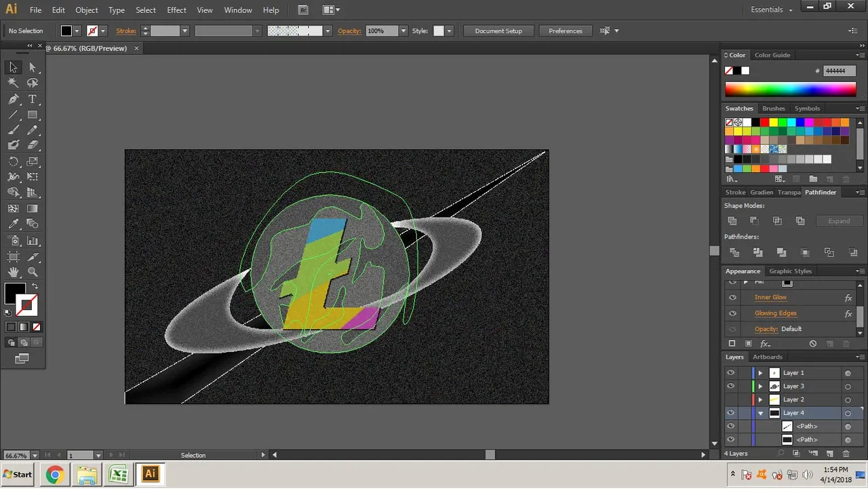
Task: Select the Scale tool
Action: (33, 161)
